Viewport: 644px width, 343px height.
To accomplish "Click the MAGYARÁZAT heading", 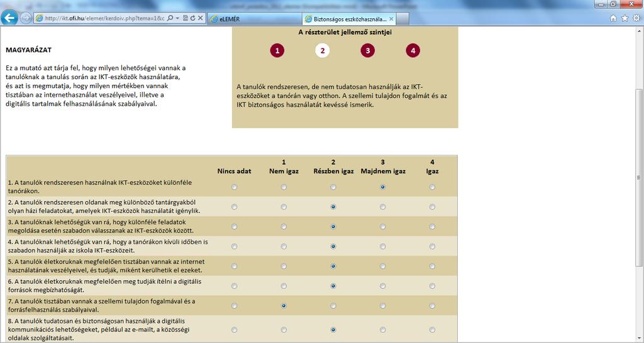I will point(29,50).
